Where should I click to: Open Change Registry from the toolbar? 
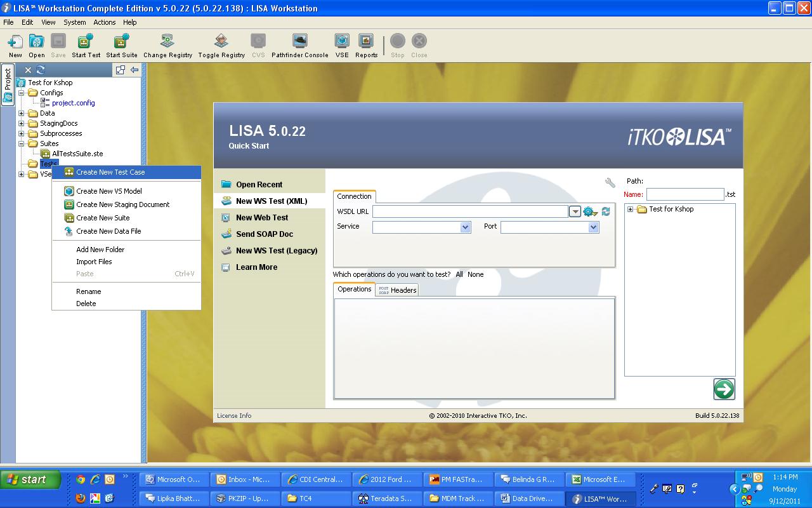pyautogui.click(x=166, y=41)
